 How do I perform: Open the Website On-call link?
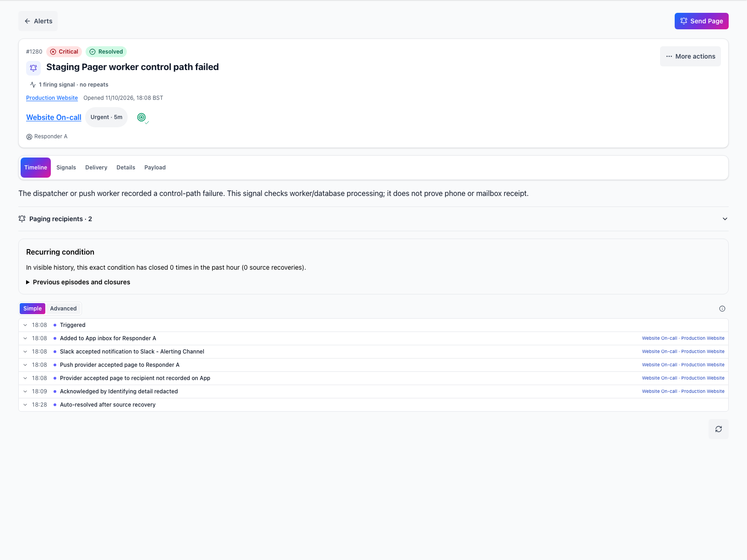pyautogui.click(x=54, y=117)
